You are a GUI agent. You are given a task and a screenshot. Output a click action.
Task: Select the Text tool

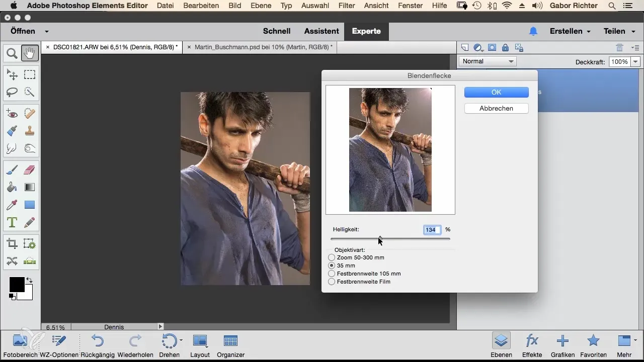point(12,222)
